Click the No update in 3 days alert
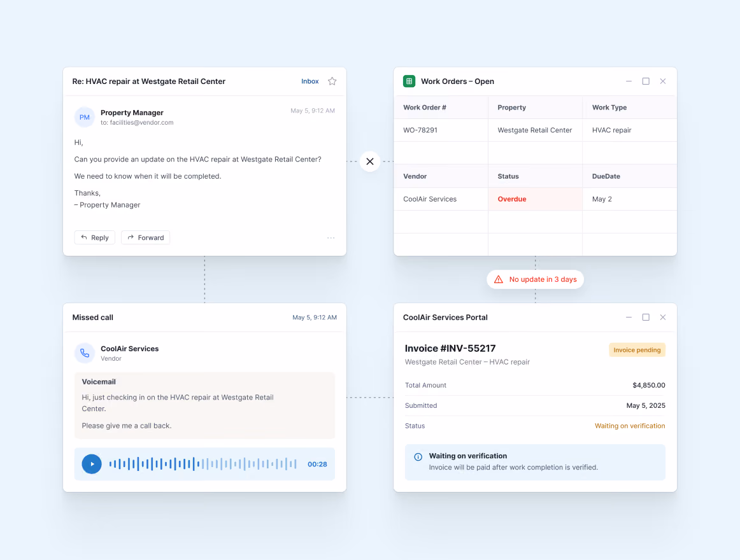This screenshot has height=560, width=740. point(535,279)
